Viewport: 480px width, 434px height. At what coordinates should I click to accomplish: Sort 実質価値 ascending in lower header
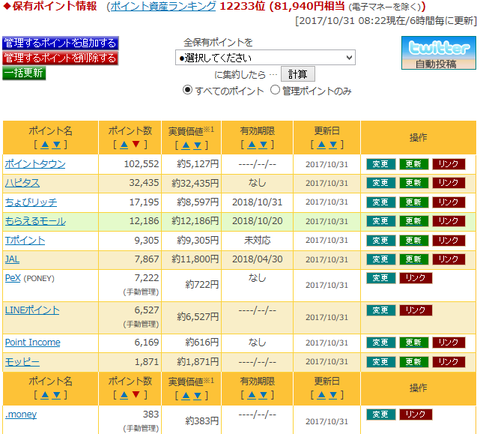point(186,396)
